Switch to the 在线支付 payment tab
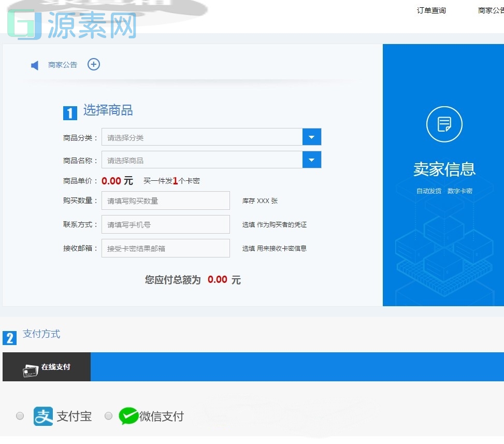Screen dimensions: 504x444 click(x=47, y=367)
